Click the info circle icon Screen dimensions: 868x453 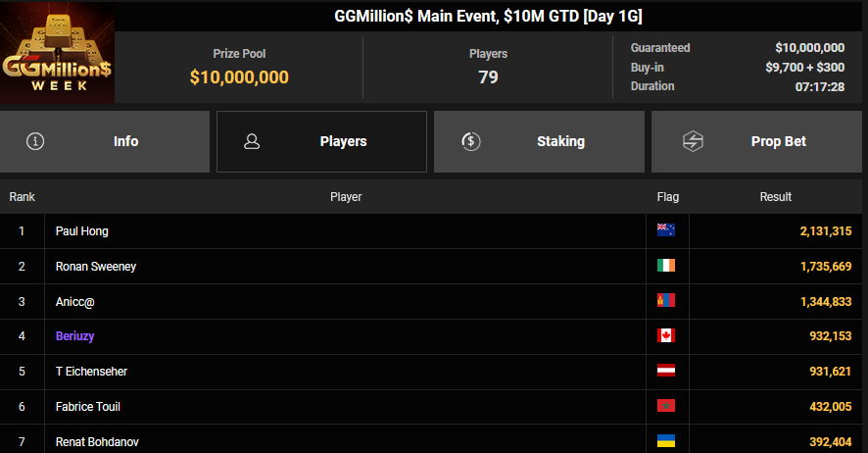[36, 141]
